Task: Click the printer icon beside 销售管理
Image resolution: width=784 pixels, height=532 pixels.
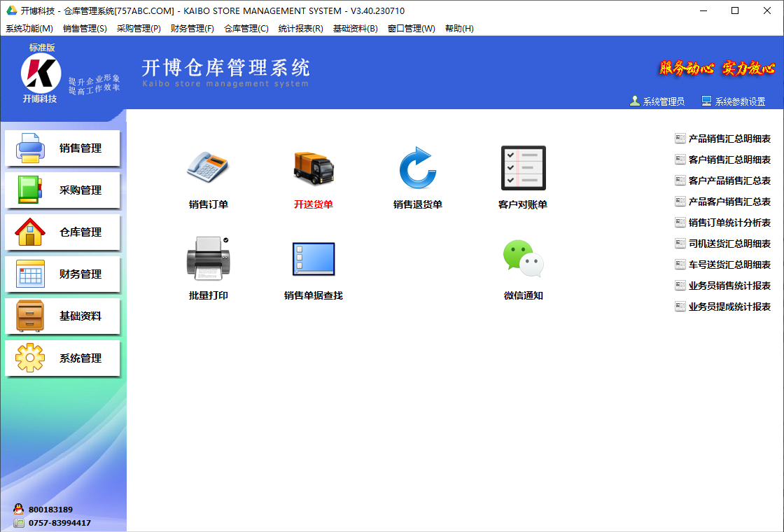Action: pos(30,148)
